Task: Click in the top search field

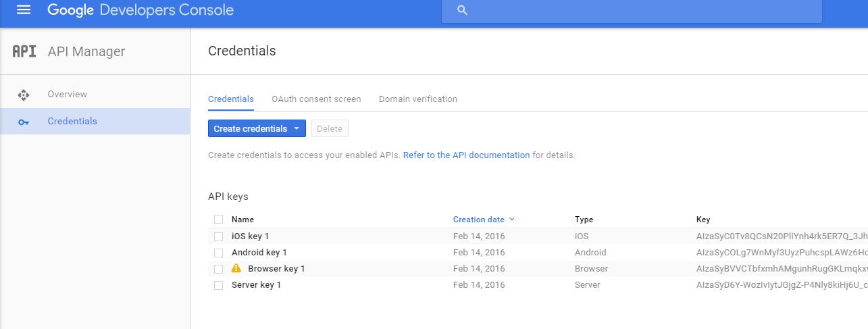Action: point(632,11)
